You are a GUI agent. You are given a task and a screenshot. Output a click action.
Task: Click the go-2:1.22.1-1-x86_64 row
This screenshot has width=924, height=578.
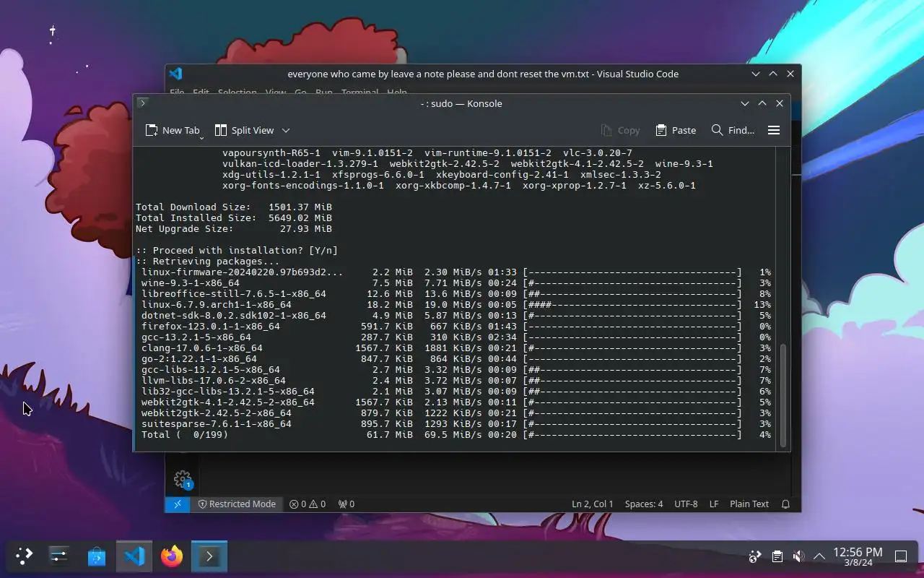[456, 359]
